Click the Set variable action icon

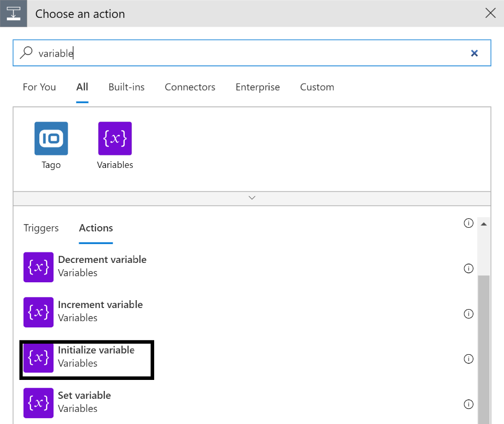(x=38, y=403)
